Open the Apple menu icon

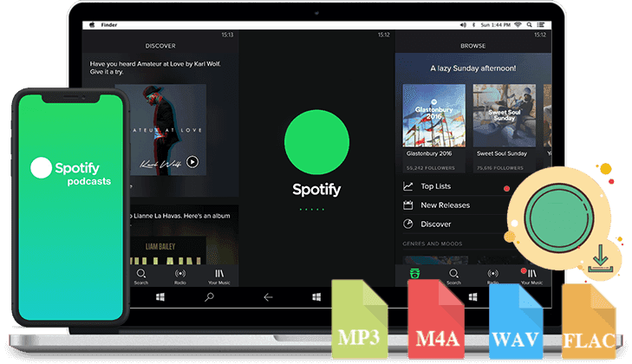[x=92, y=25]
